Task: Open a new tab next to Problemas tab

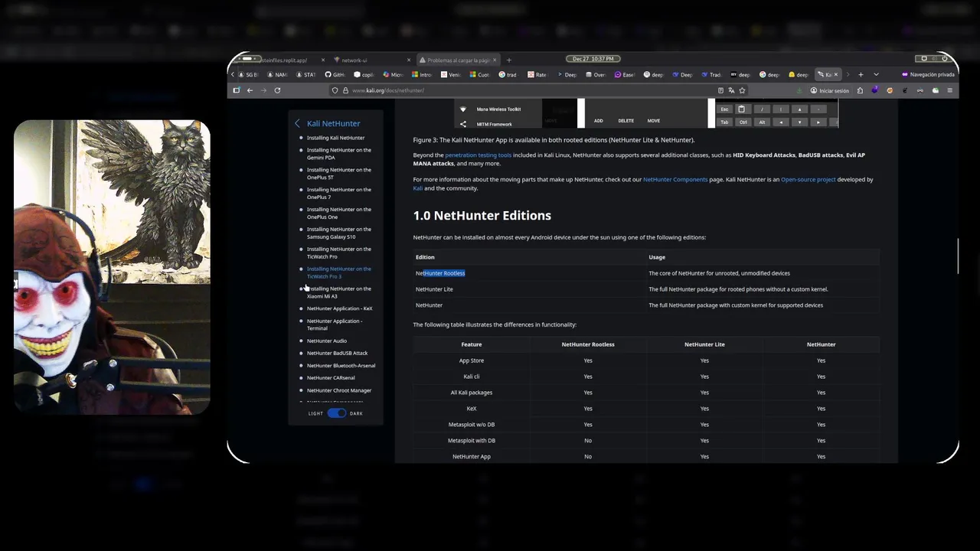Action: pos(508,60)
